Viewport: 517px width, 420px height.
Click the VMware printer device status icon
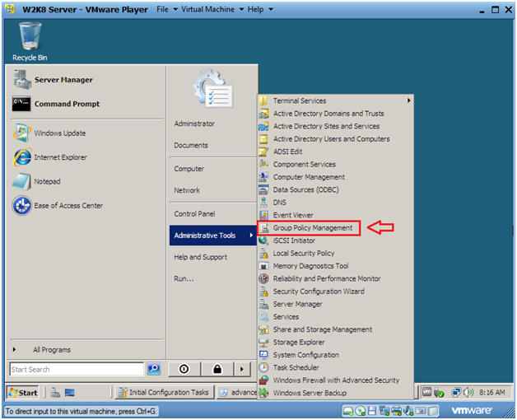(396, 411)
